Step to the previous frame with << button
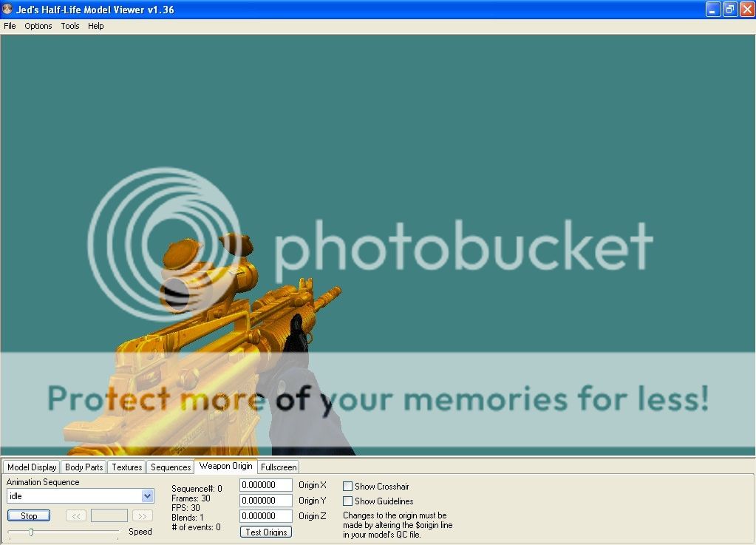Image resolution: width=756 pixels, height=545 pixels. (x=76, y=516)
